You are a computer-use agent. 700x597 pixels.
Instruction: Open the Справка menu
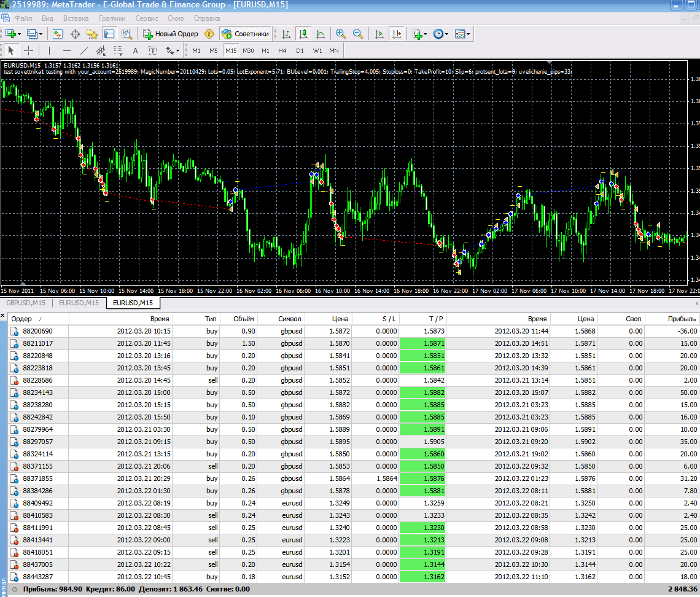(x=207, y=18)
